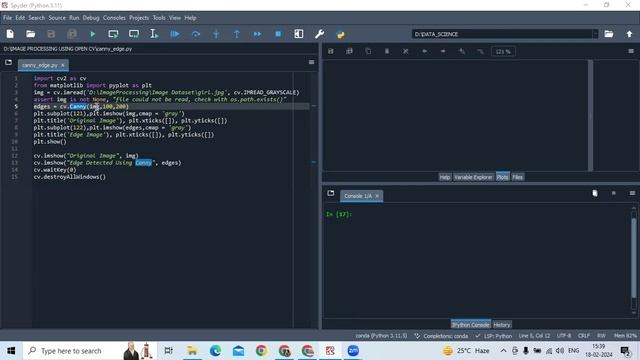Close the Console 1/A tab
Viewport: 640px width, 360px height.
click(377, 196)
